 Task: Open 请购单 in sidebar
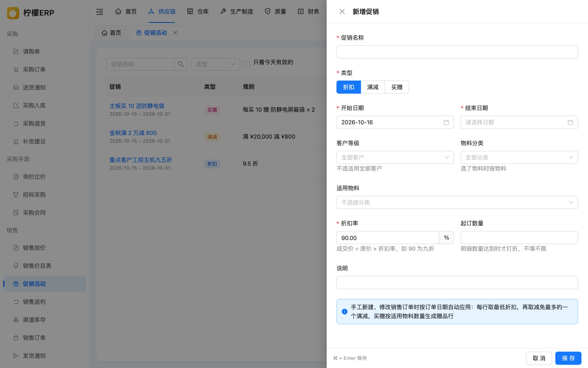[x=45, y=52]
